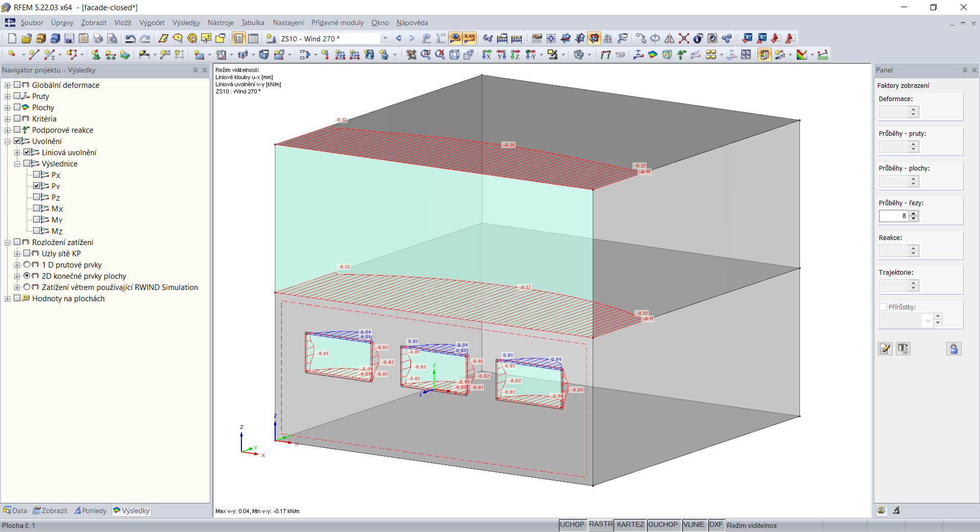Toggle the project navigator icon
980x532 pixels.
238,38
